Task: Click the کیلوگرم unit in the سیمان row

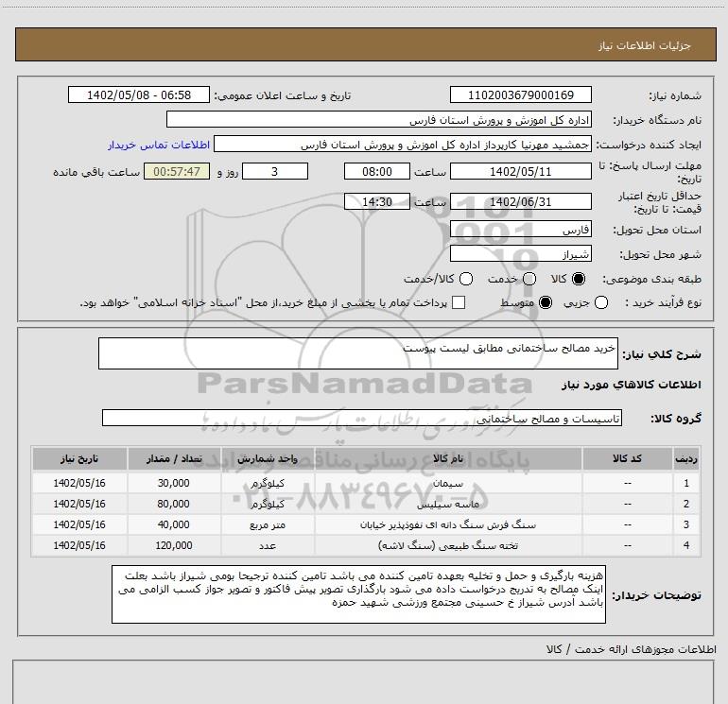Action: coord(268,483)
